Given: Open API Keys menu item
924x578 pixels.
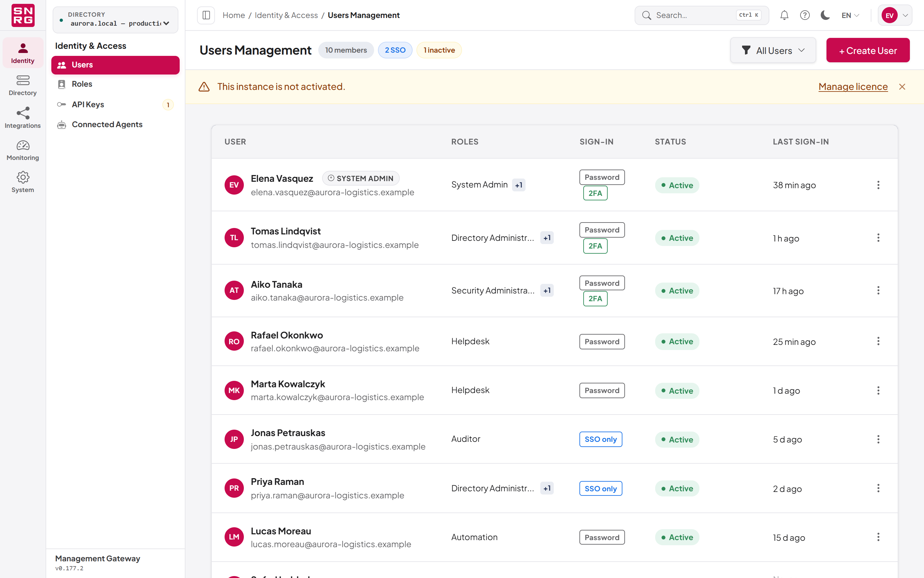Looking at the screenshot, I should click(115, 104).
